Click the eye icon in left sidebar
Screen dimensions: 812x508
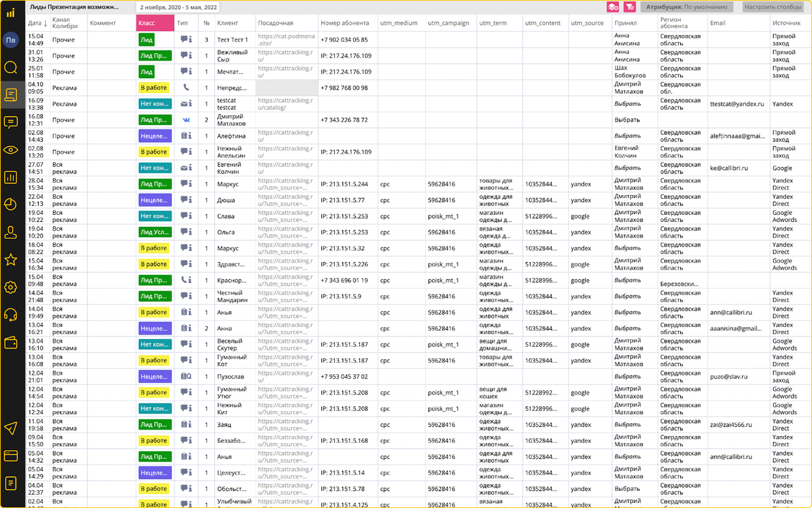coord(11,150)
